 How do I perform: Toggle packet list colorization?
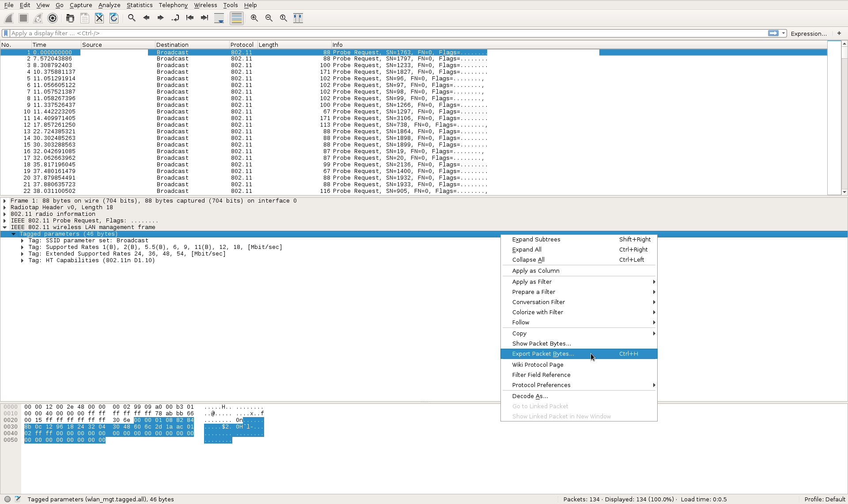click(x=237, y=18)
